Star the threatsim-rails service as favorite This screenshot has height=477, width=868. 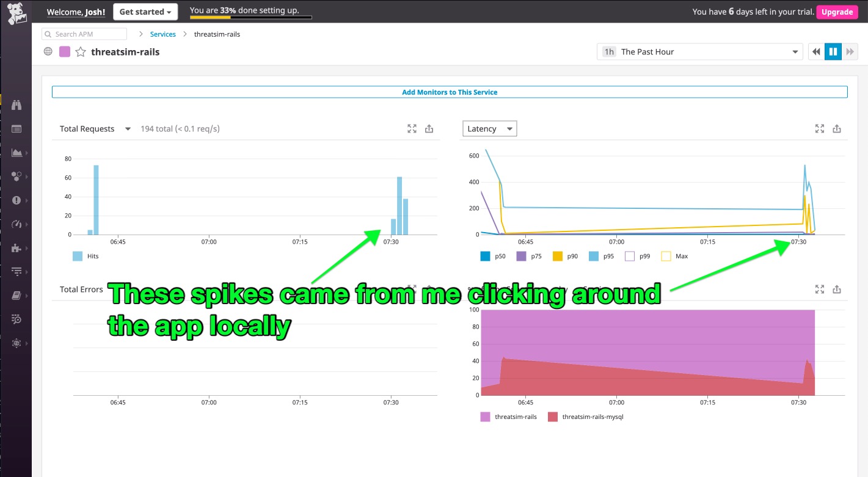point(81,52)
